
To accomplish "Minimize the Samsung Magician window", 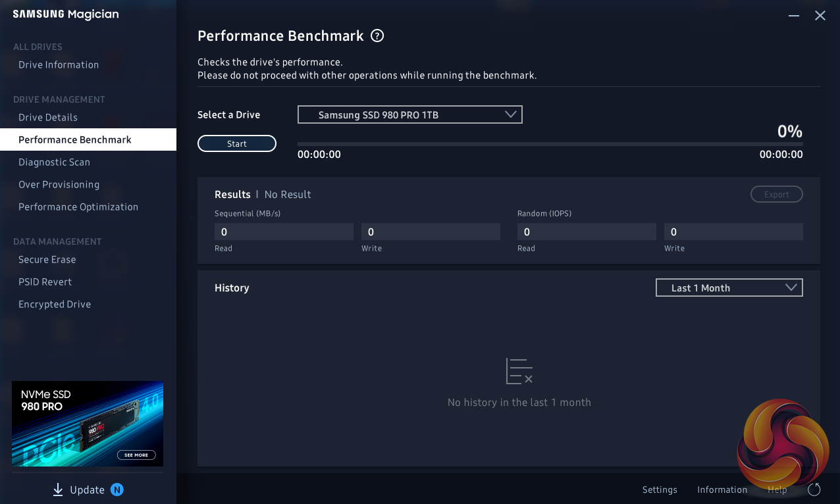I will coord(794,15).
